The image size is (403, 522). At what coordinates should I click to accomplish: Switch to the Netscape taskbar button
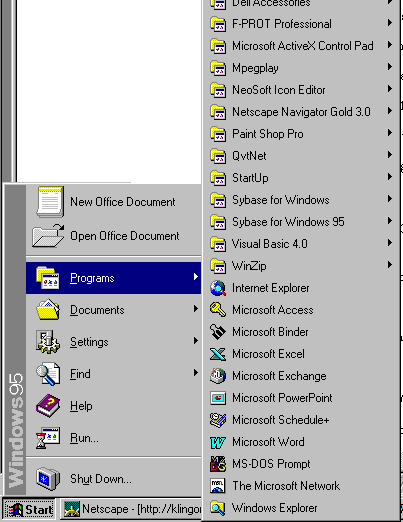click(x=131, y=509)
